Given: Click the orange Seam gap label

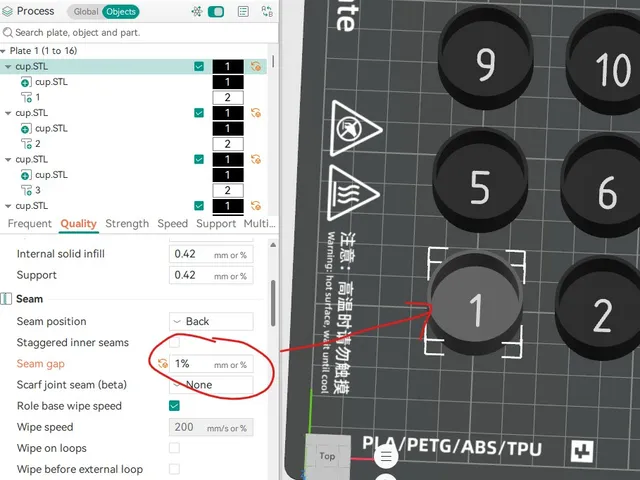Looking at the screenshot, I should [40, 364].
